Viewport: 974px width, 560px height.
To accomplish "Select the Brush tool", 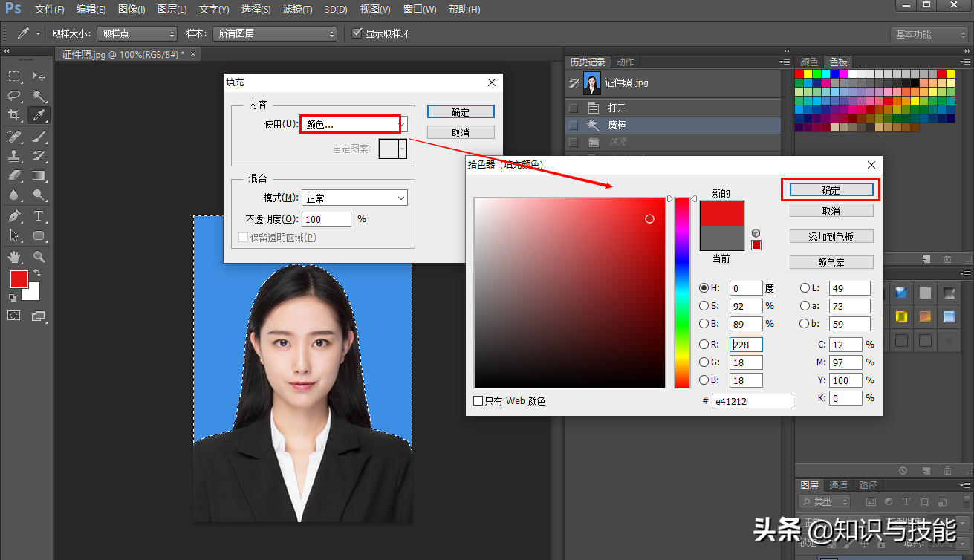I will coord(39,136).
